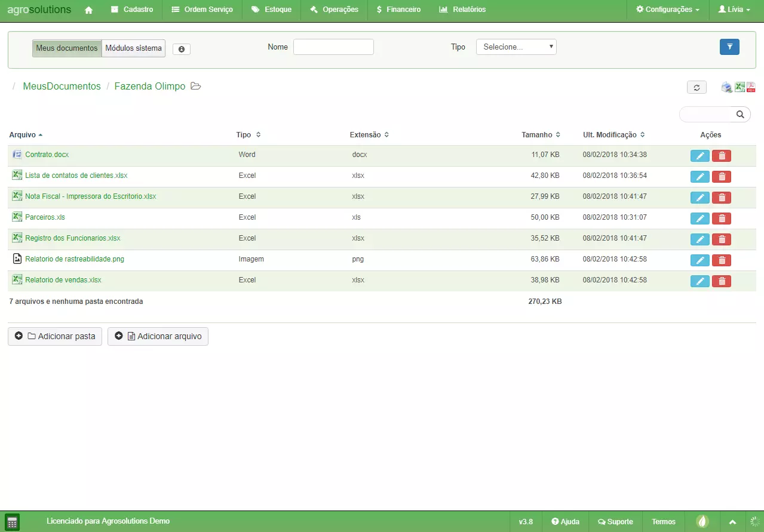Click the blue filter button
Image resolution: width=764 pixels, height=532 pixels.
[x=729, y=47]
